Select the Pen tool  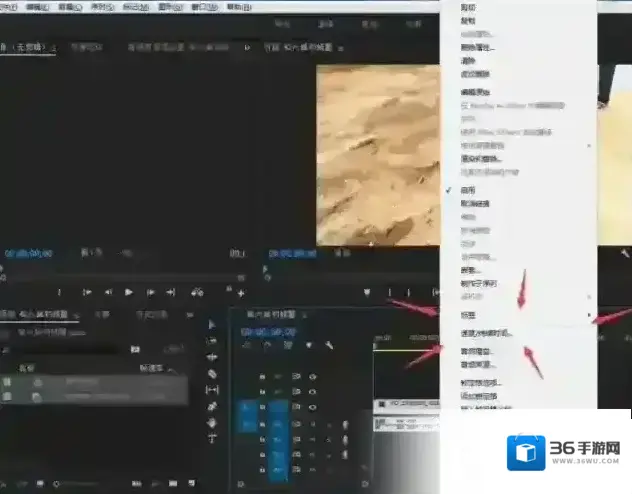(x=212, y=407)
